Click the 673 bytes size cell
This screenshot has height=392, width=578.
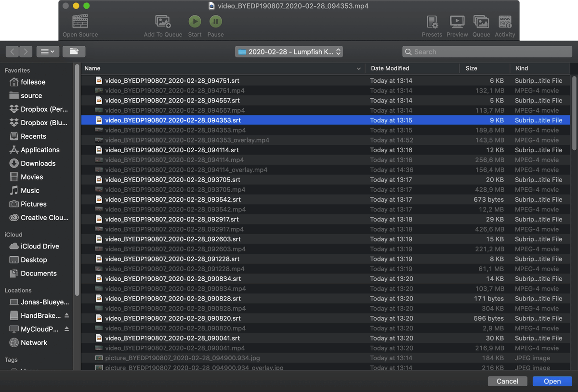[488, 199]
